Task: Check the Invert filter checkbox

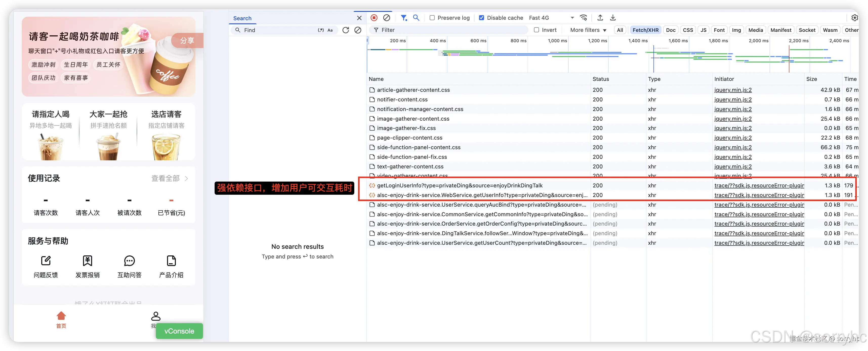Action: (x=536, y=30)
